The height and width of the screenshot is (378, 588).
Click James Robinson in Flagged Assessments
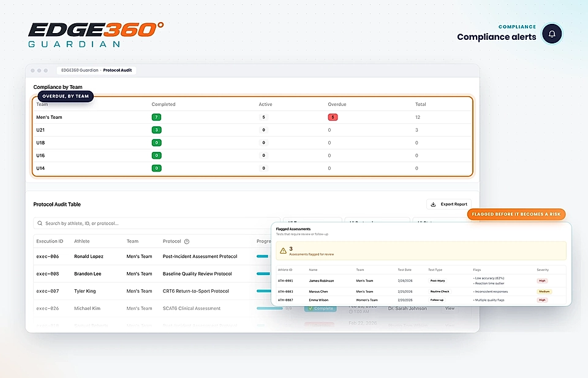pos(322,281)
